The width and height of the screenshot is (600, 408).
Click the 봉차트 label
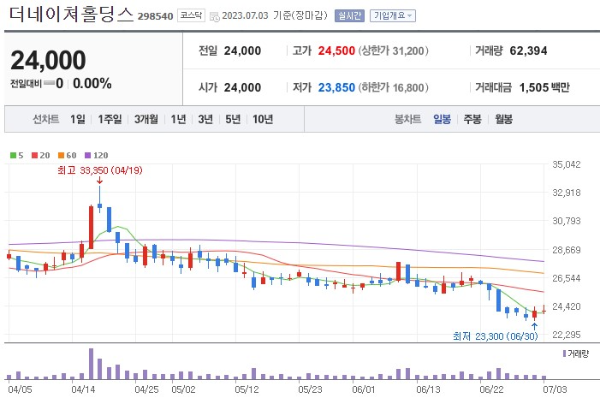coord(408,119)
